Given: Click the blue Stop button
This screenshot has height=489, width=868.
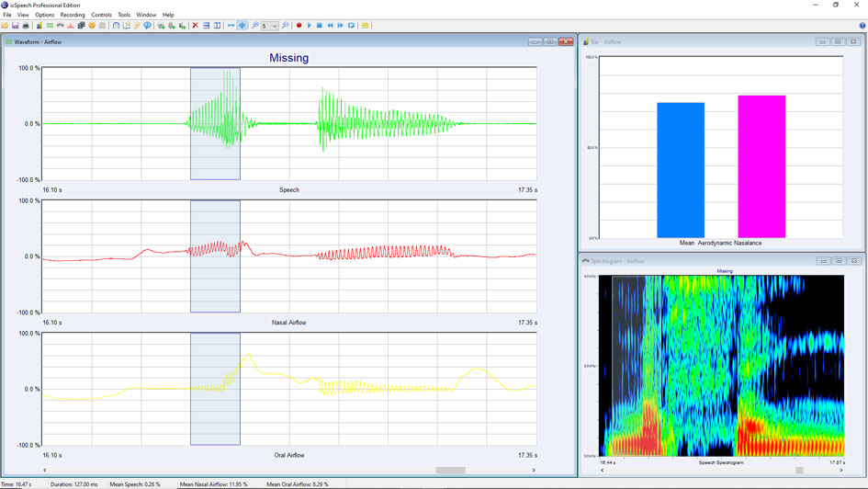Looking at the screenshot, I should click(320, 26).
